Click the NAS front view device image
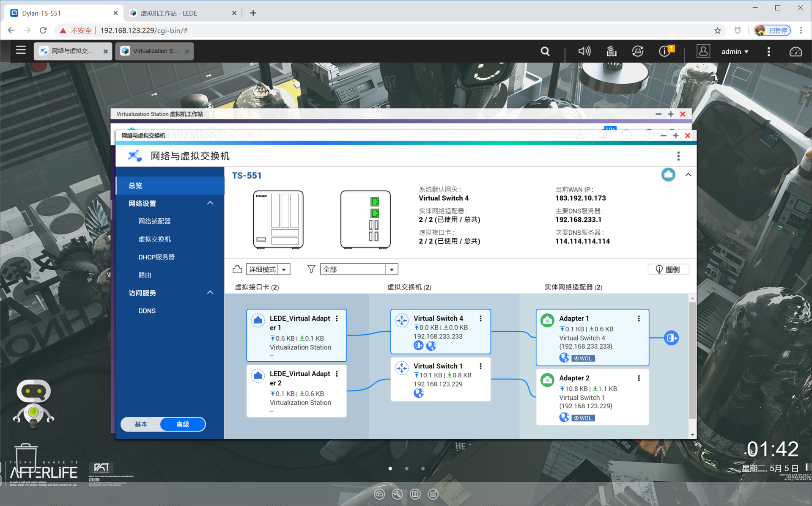This screenshot has width=812, height=506. [x=278, y=219]
